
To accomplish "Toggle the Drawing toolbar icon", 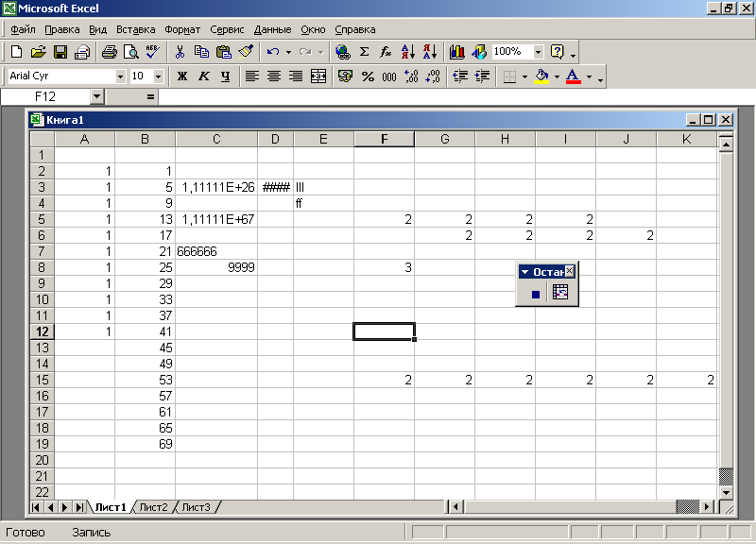I will (x=479, y=52).
